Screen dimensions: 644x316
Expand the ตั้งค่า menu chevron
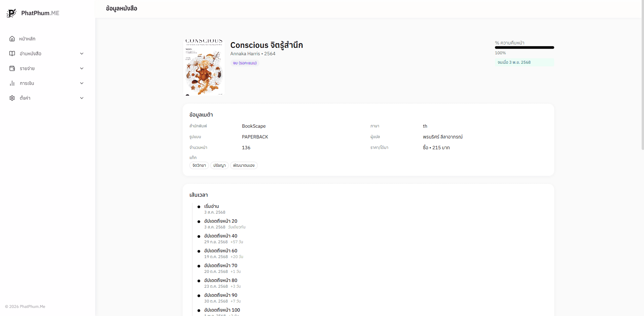(x=82, y=98)
